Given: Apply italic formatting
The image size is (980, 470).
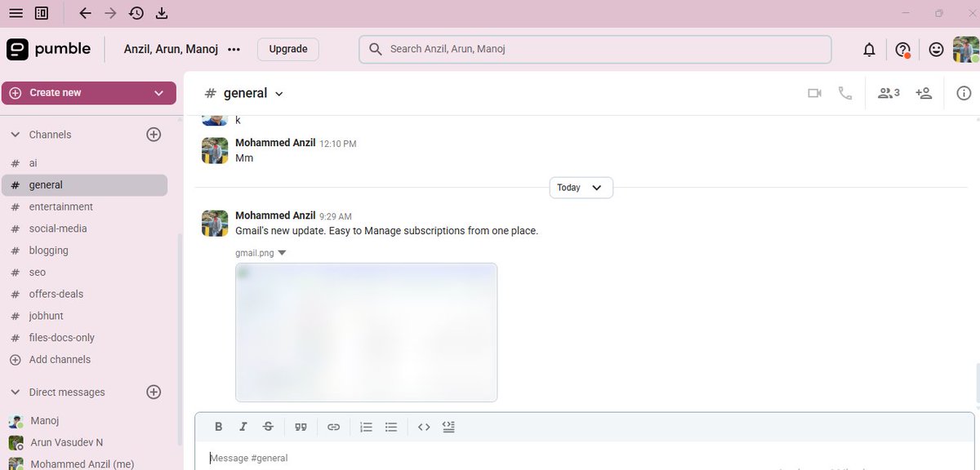Looking at the screenshot, I should (x=243, y=427).
